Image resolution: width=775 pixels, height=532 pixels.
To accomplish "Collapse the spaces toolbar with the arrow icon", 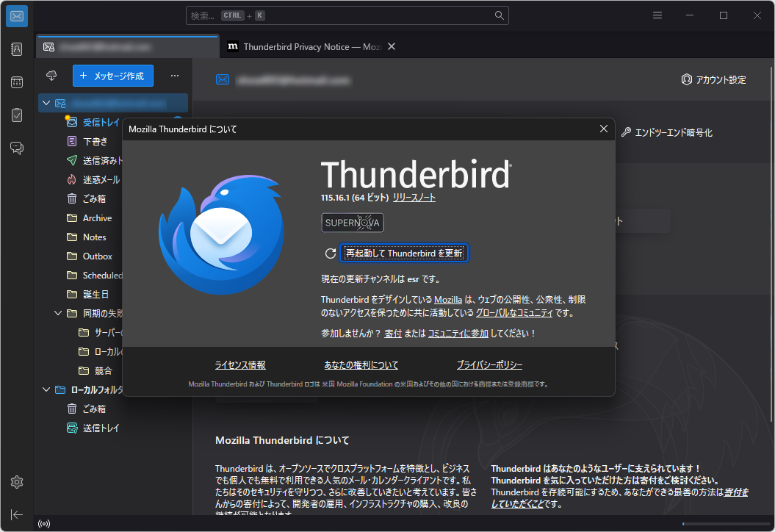I will [16, 514].
